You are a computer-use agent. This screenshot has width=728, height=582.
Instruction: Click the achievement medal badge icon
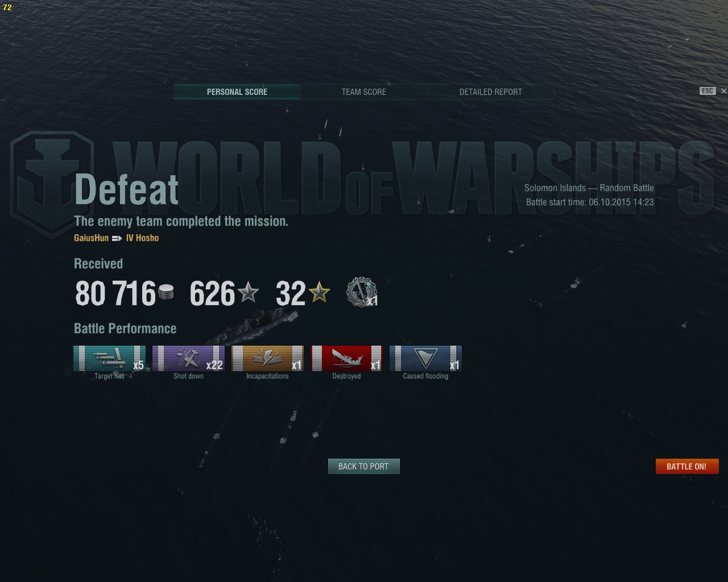click(362, 292)
